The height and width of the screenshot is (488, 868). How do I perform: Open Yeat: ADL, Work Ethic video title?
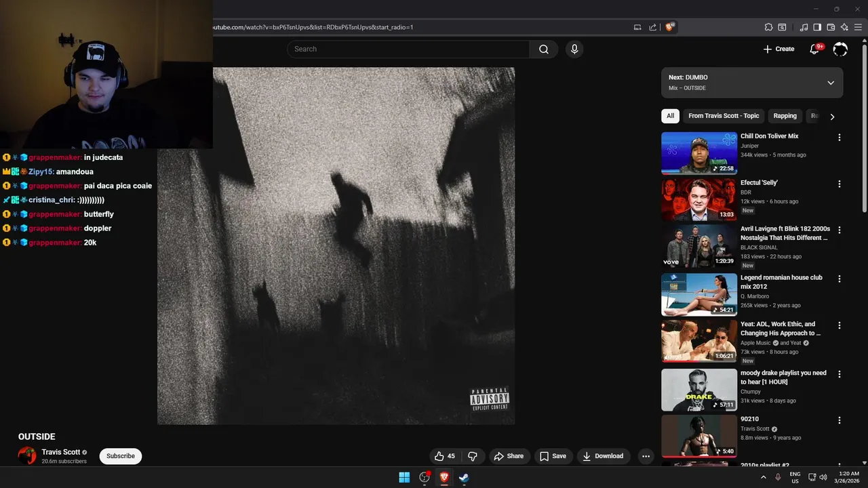click(x=781, y=329)
